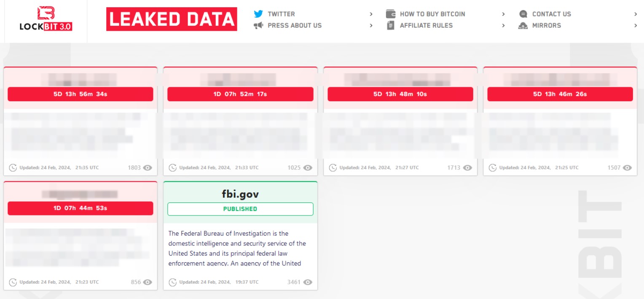Image resolution: width=644 pixels, height=299 pixels.
Task: Open the How To Buy Bitcoin menu item
Action: coord(432,14)
